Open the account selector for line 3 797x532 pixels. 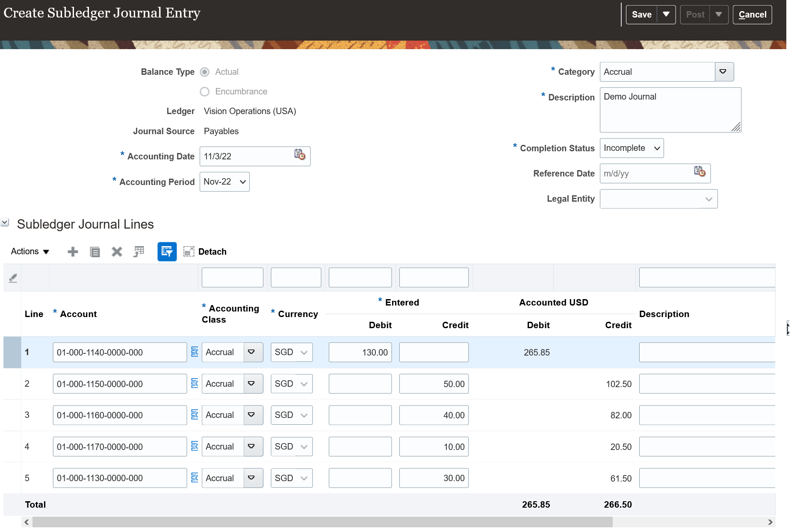pyautogui.click(x=195, y=415)
